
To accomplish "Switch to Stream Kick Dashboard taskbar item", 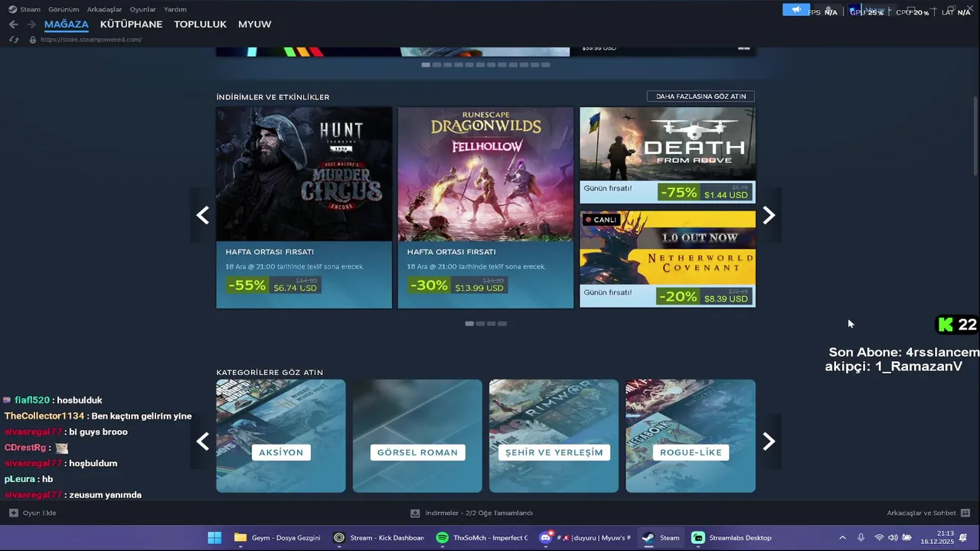I will click(379, 538).
